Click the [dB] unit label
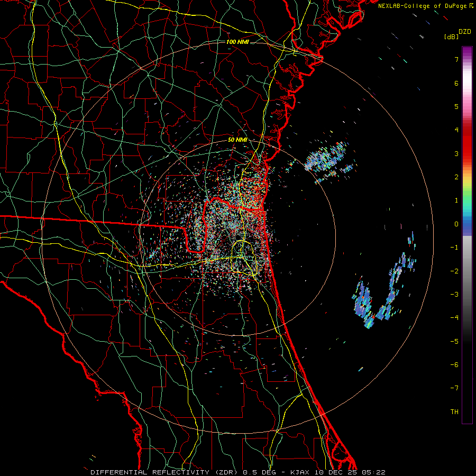 pos(452,36)
